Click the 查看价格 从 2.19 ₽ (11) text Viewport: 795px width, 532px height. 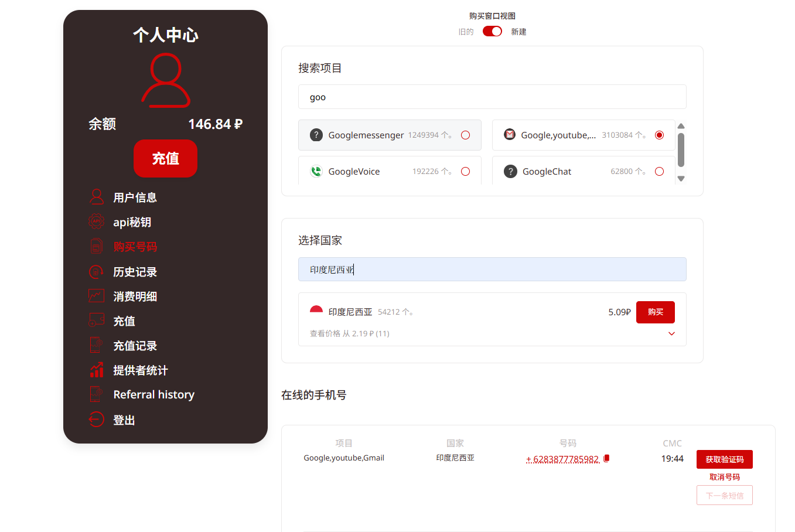tap(350, 333)
